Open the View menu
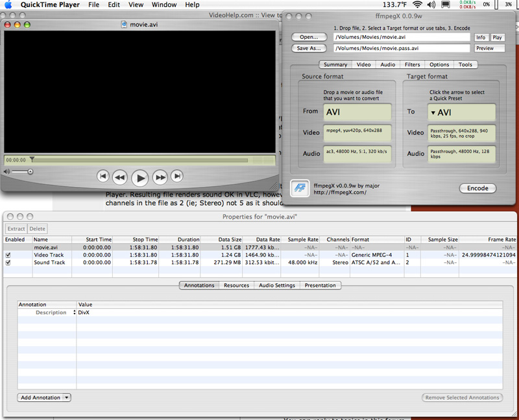The height and width of the screenshot is (420, 519). point(136,5)
